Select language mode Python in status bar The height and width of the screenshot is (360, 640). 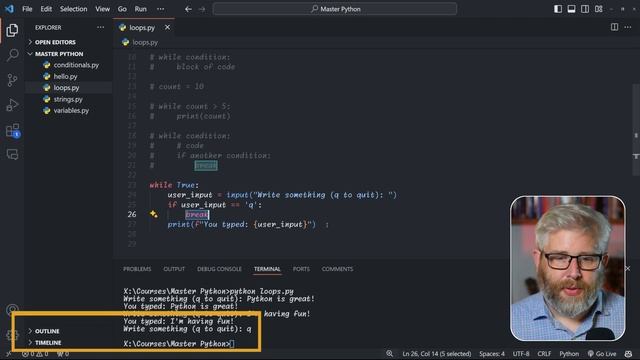pos(569,354)
